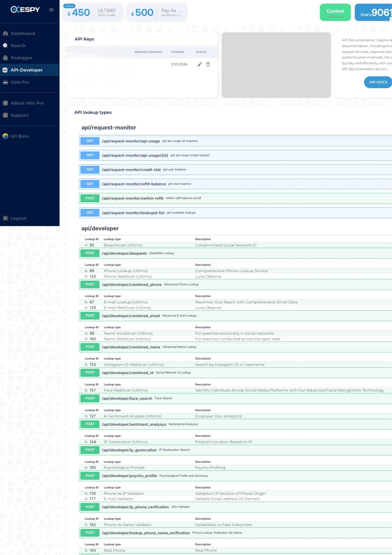Open Packages from the sidebar
This screenshot has height=555, width=392.
[x=30, y=58]
